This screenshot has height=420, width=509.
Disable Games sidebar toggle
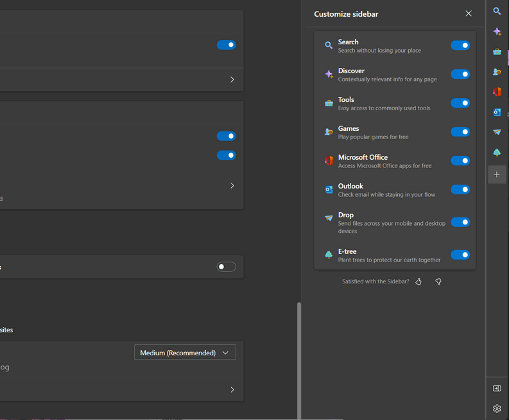tap(460, 131)
